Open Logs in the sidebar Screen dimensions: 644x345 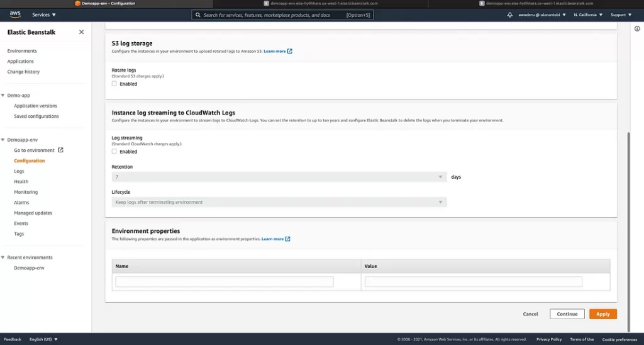19,171
